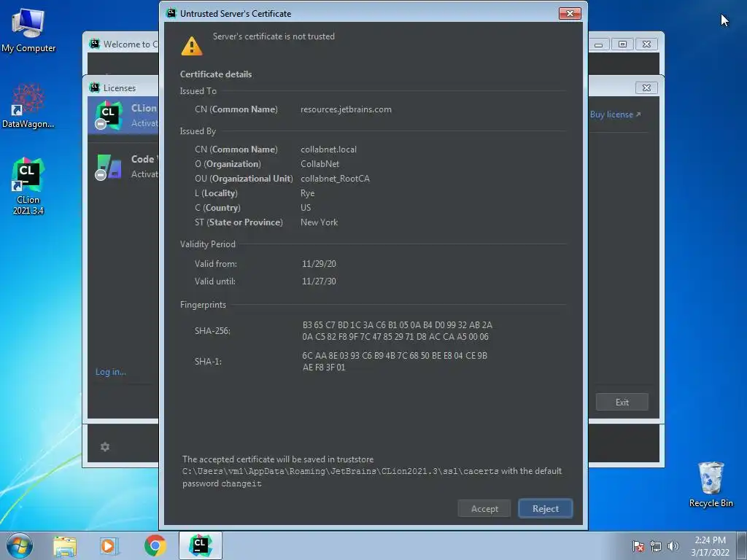
Task: Click New York state value
Action: point(319,222)
